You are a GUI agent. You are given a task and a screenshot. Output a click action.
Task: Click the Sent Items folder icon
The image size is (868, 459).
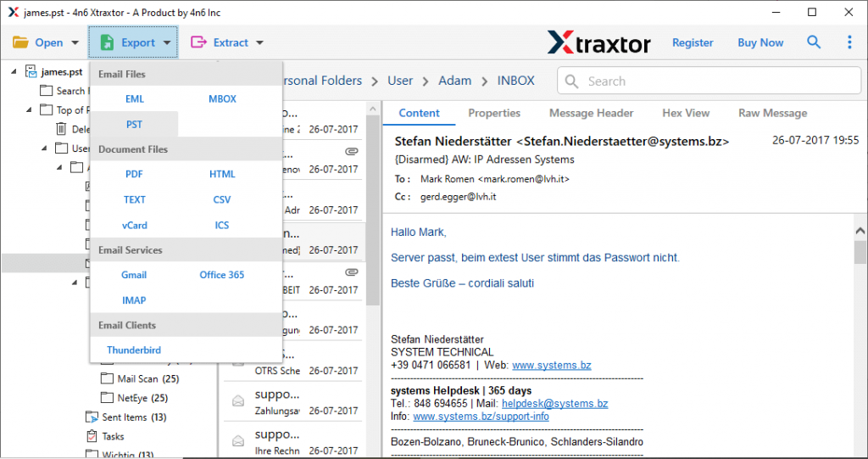click(x=92, y=417)
